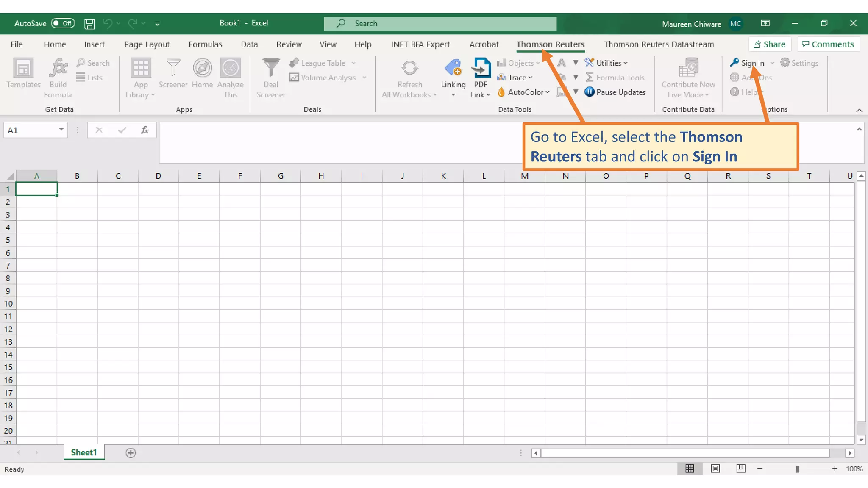Open the Templates tool
The image size is (868, 488).
(x=23, y=73)
